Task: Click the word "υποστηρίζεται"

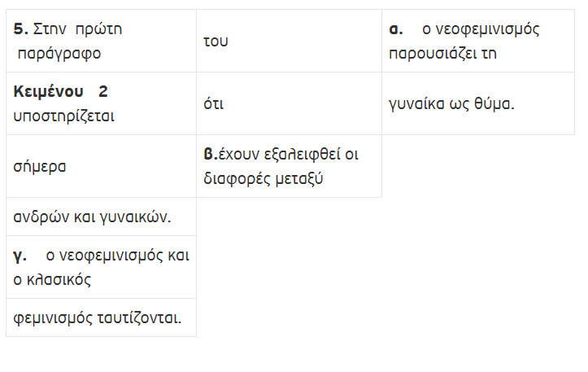Action: (x=64, y=116)
